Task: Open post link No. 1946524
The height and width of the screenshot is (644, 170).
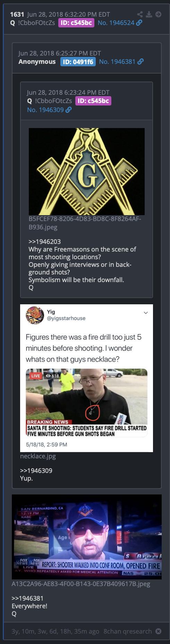Action: [116, 23]
